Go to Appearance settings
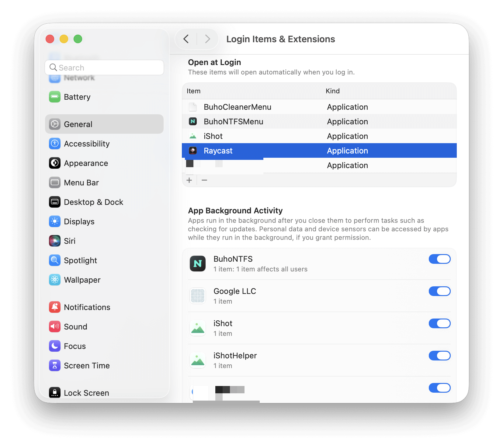Screen dimensions: 503x448 pos(86,163)
